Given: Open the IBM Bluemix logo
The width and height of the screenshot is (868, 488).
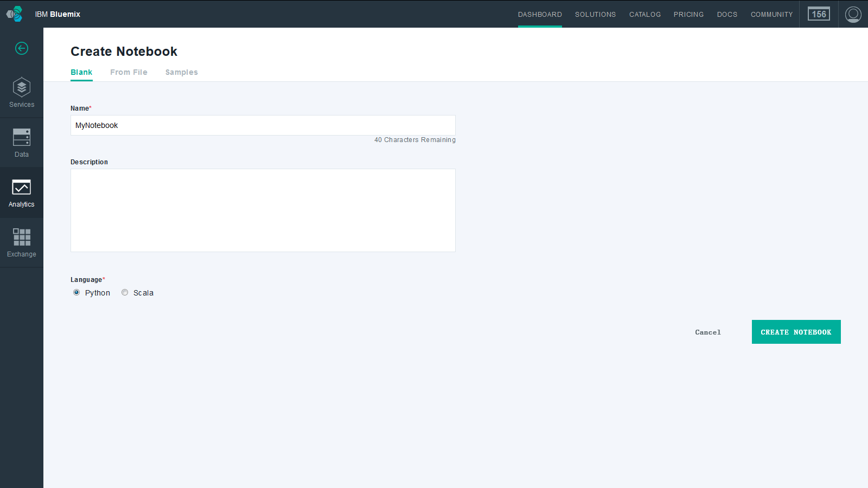Looking at the screenshot, I should click(57, 14).
